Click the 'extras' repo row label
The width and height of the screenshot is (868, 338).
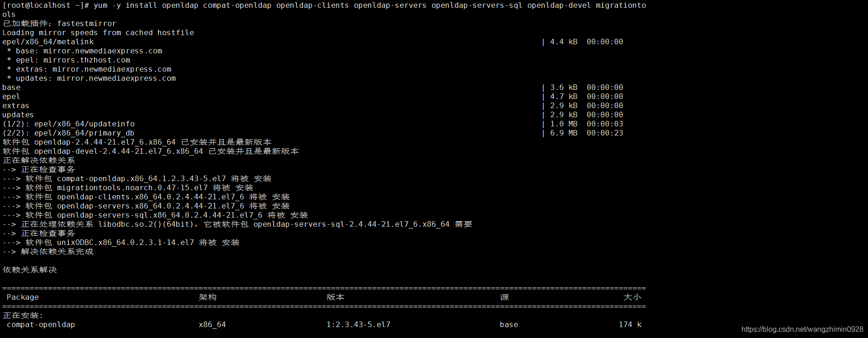click(x=16, y=106)
